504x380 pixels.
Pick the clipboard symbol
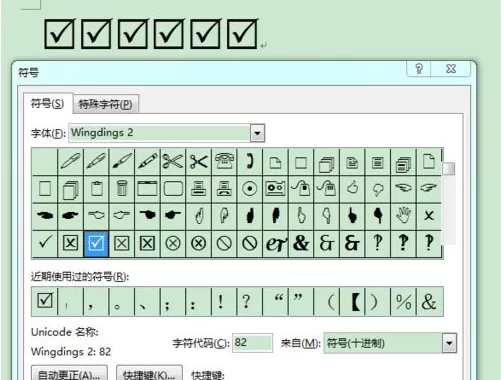pyautogui.click(x=96, y=189)
